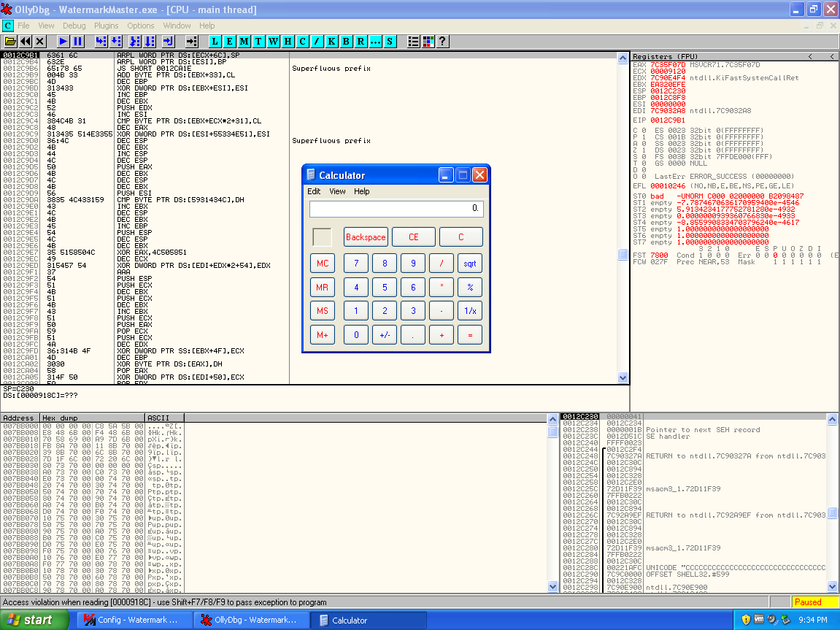
Task: Open Memory map via M button
Action: pyautogui.click(x=244, y=42)
